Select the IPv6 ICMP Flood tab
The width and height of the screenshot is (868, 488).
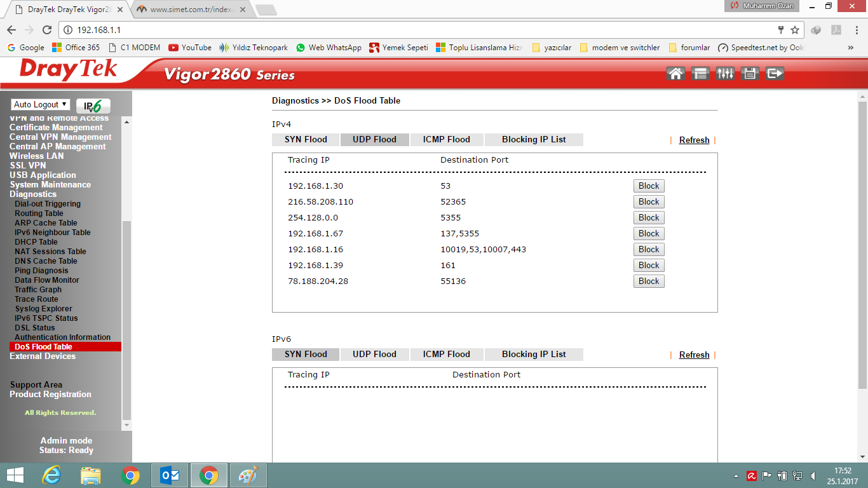tap(447, 355)
